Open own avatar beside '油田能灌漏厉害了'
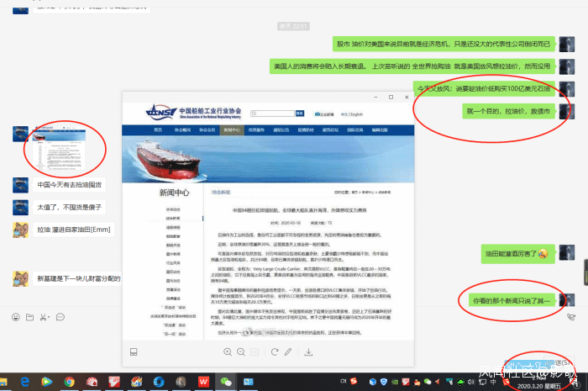Image resolution: width=588 pixels, height=391 pixels. point(567,253)
